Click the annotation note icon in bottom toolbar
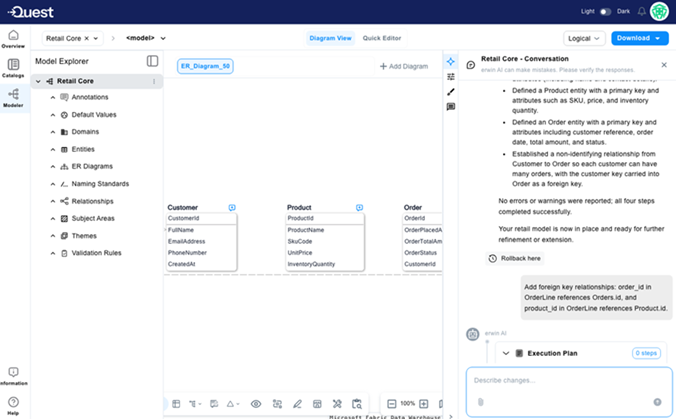The width and height of the screenshot is (676, 419). tap(214, 404)
